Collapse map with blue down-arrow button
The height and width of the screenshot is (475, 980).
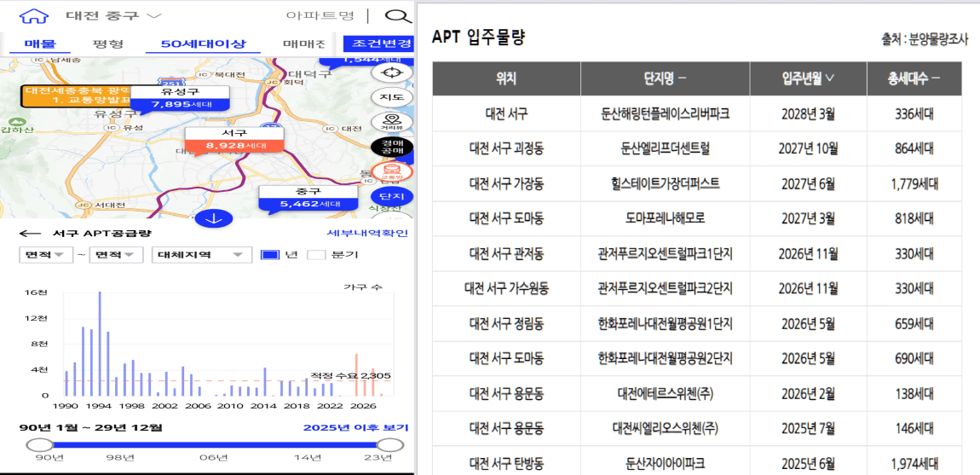[214, 219]
